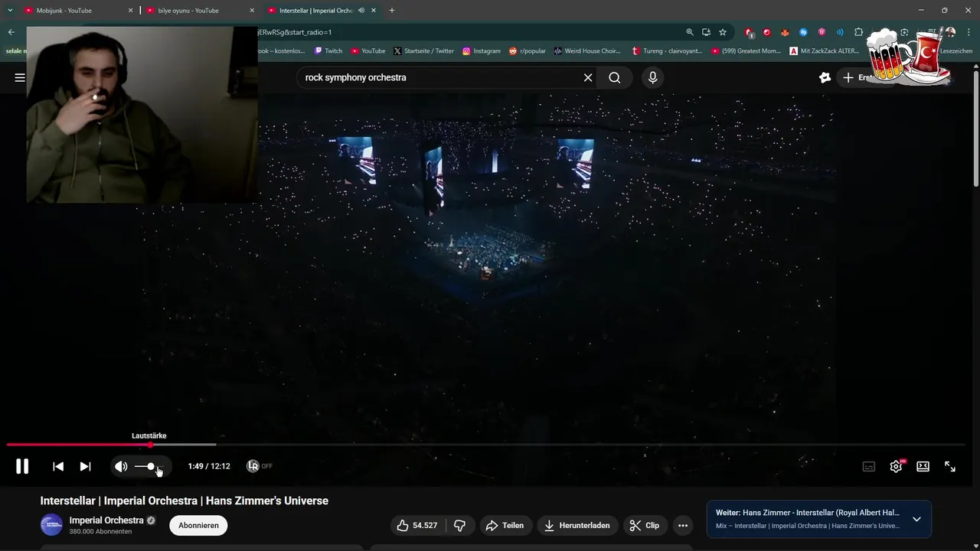
Task: Go back one page in browser
Action: coord(11,32)
